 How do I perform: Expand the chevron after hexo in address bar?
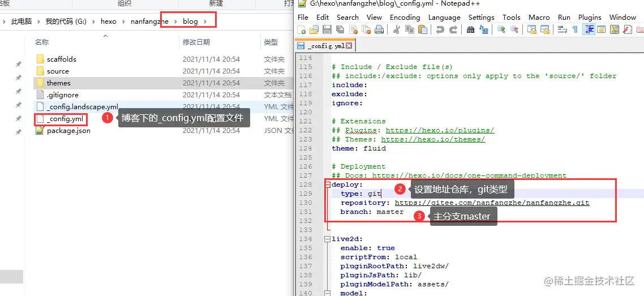pyautogui.click(x=123, y=22)
